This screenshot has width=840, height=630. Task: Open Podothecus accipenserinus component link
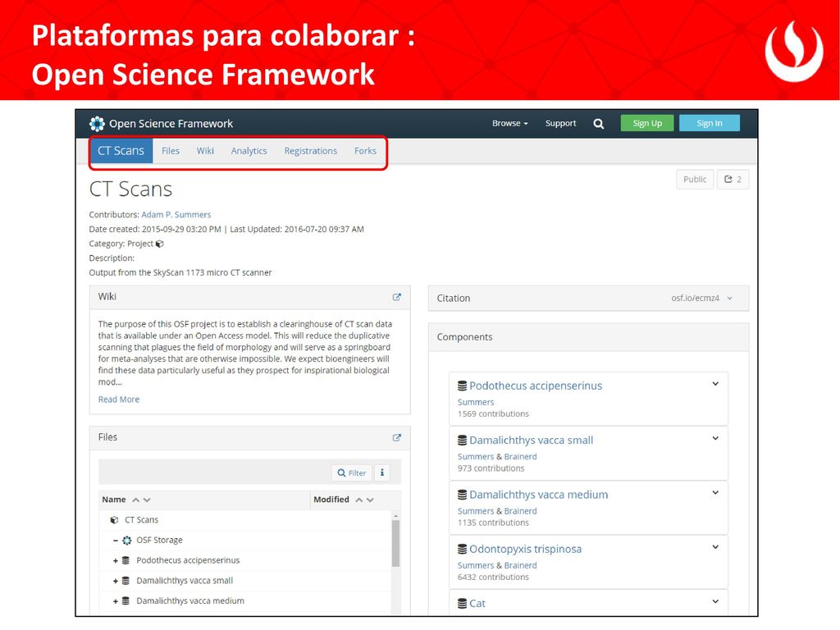coord(536,386)
